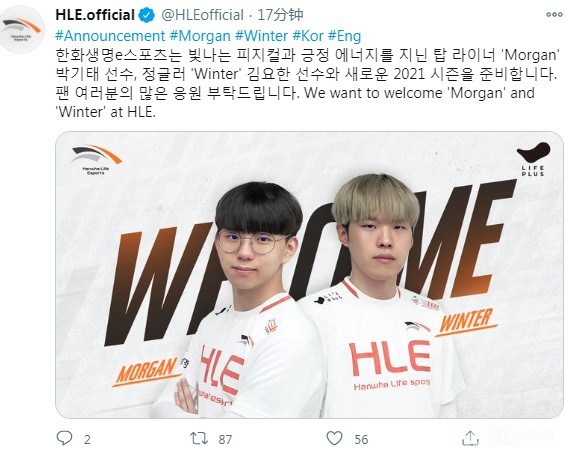
Task: Open the HLE profile avatar
Action: (x=22, y=30)
